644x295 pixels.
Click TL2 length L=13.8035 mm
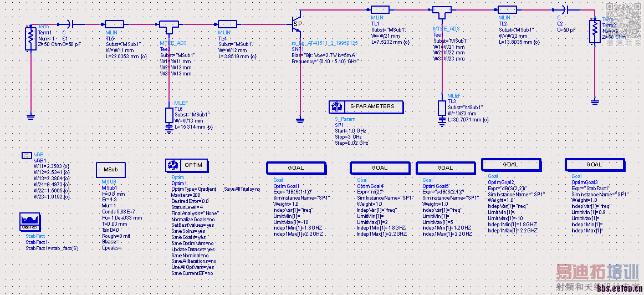point(520,42)
